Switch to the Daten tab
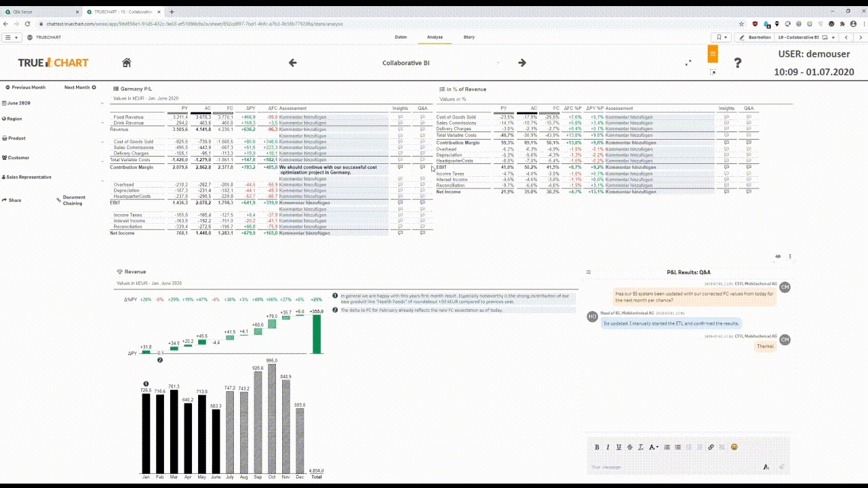The image size is (868, 488). tap(401, 37)
